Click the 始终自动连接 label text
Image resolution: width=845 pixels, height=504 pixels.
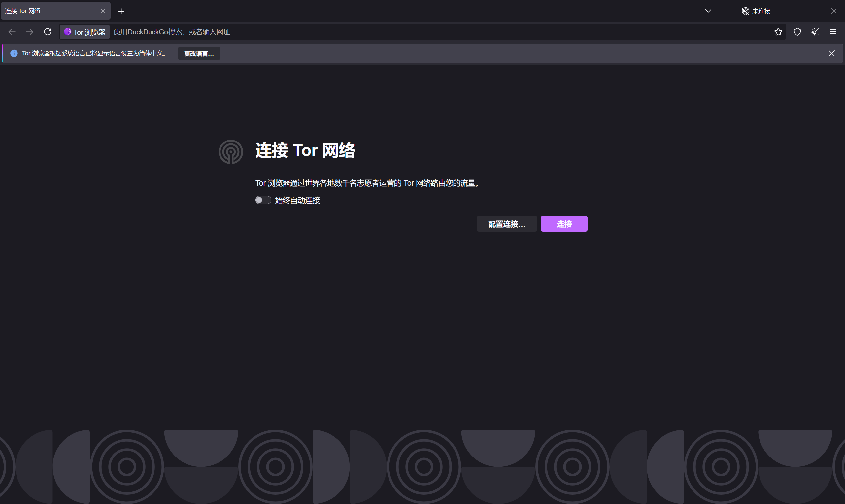point(298,200)
